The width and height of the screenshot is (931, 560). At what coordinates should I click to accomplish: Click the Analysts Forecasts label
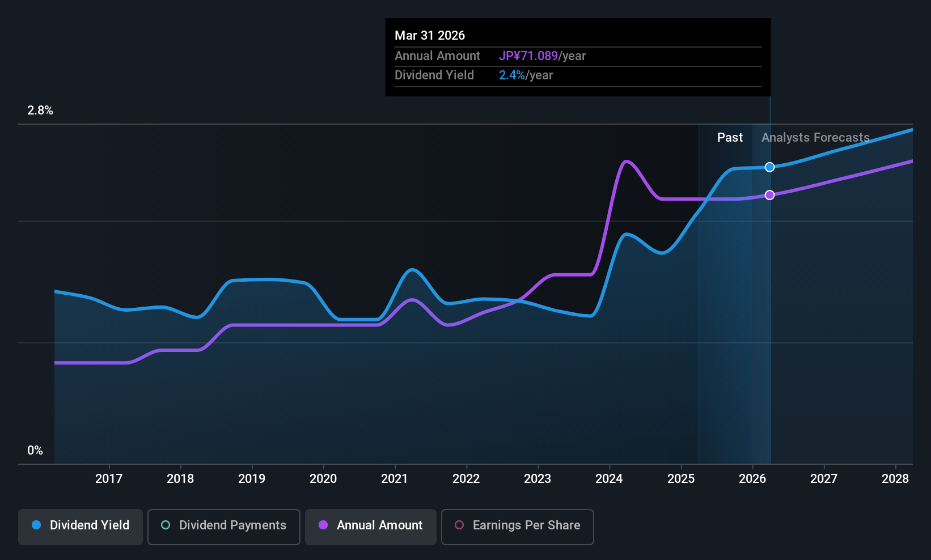(815, 138)
